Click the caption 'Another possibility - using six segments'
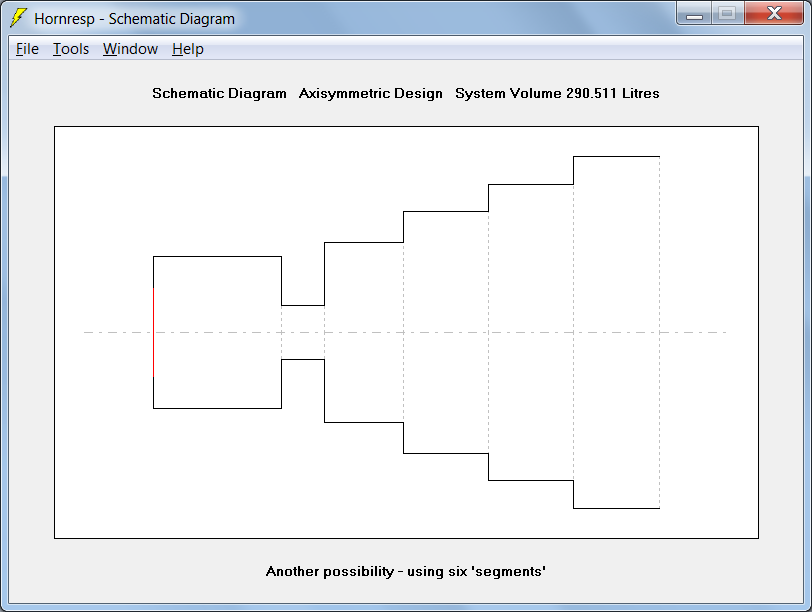The height and width of the screenshot is (612, 812). pyautogui.click(x=405, y=572)
